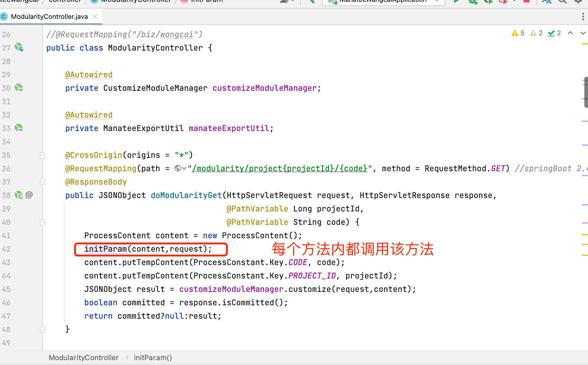Click Spring bean gutter icon on line 27
The width and height of the screenshot is (588, 365).
point(19,47)
